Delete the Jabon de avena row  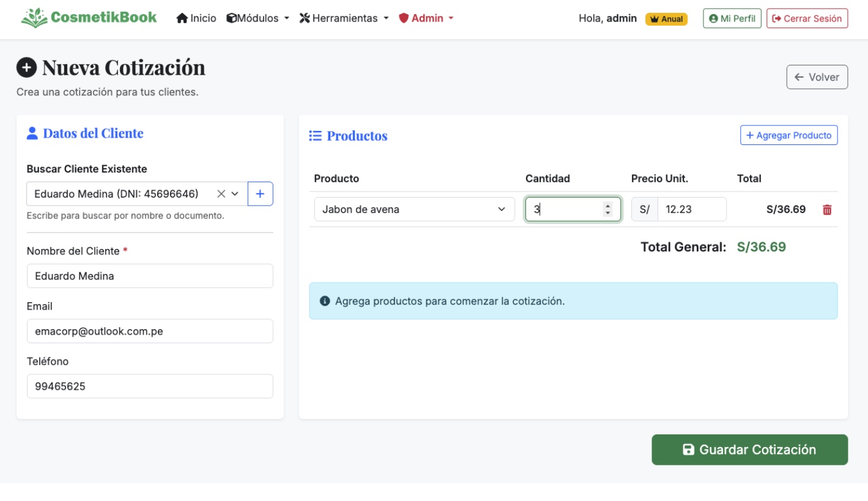(827, 210)
